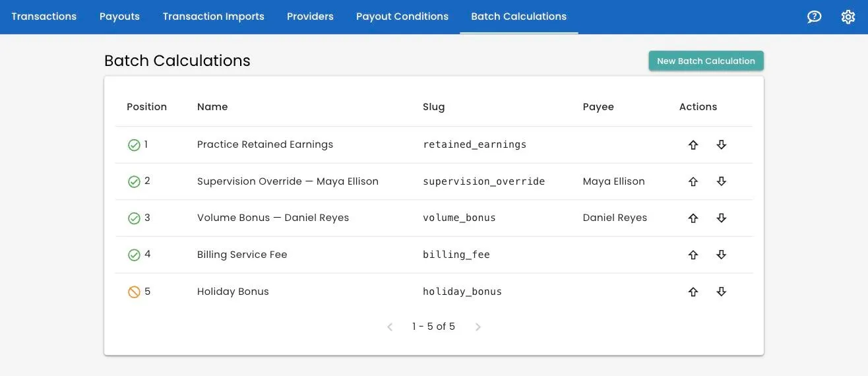Move Supervision Override row up
This screenshot has width=868, height=376.
[x=693, y=181]
